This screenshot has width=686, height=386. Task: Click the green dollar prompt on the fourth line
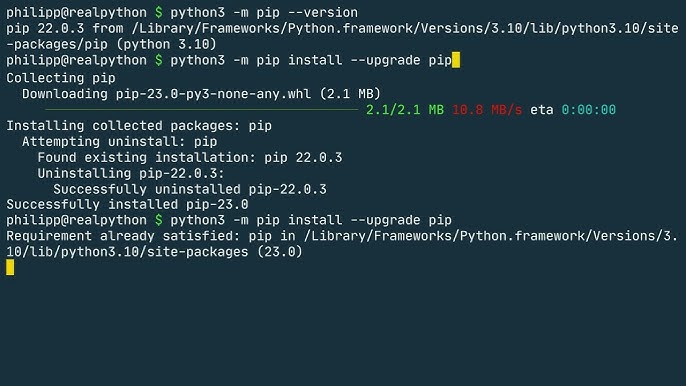coord(158,60)
